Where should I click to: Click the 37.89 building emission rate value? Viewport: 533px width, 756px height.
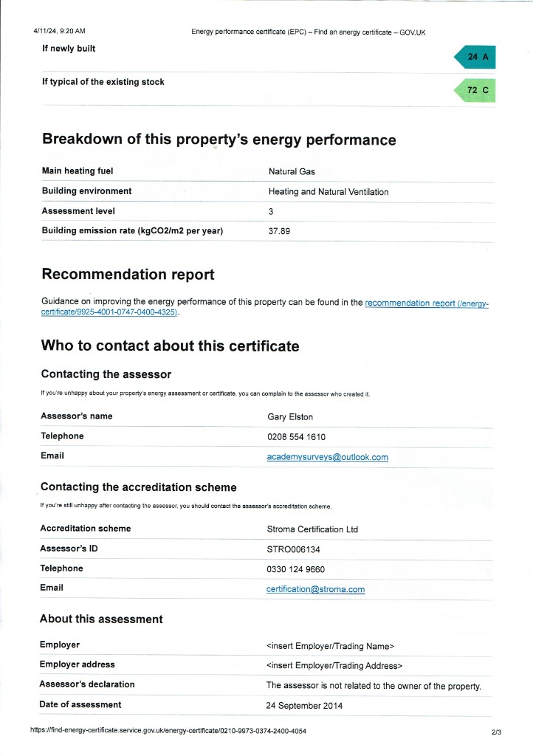pos(279,231)
